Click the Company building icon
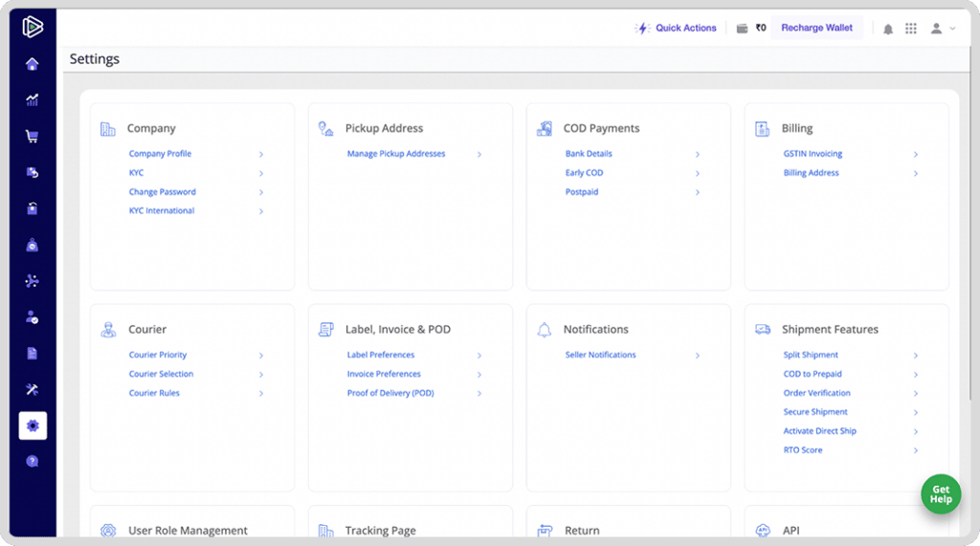The height and width of the screenshot is (546, 980). coord(107,129)
